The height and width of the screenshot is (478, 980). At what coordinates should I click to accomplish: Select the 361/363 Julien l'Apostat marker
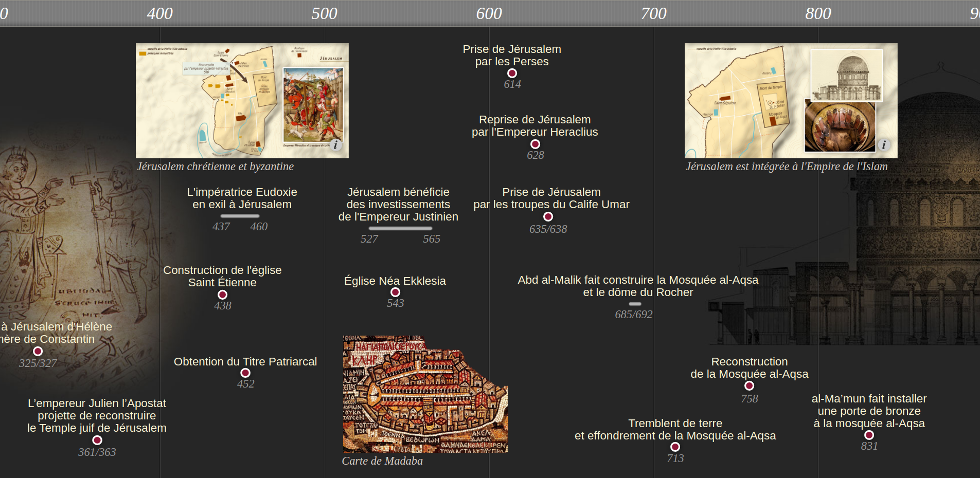coord(97,440)
